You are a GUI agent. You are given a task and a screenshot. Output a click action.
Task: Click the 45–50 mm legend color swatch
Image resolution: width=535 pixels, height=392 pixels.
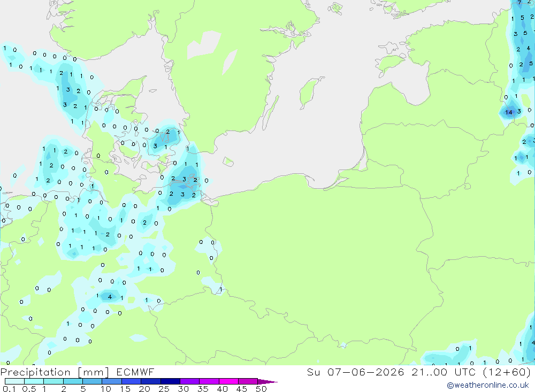pyautogui.click(x=248, y=381)
